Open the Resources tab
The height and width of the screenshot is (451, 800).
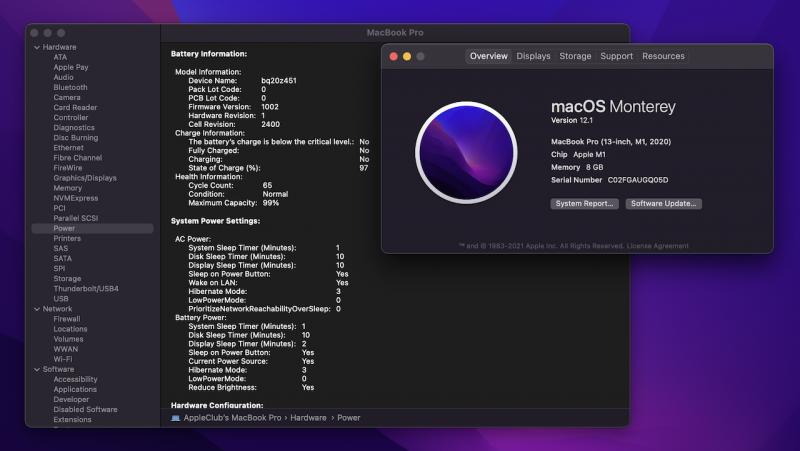[x=663, y=57]
